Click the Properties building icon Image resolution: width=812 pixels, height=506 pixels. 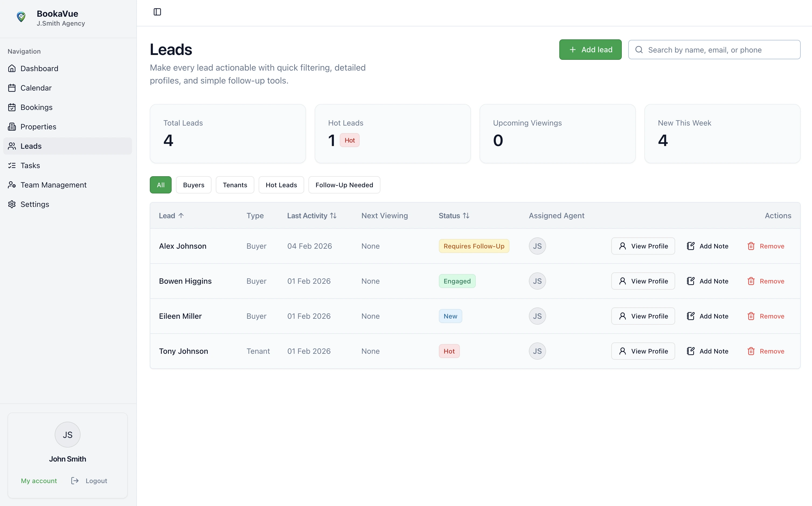[x=12, y=127]
